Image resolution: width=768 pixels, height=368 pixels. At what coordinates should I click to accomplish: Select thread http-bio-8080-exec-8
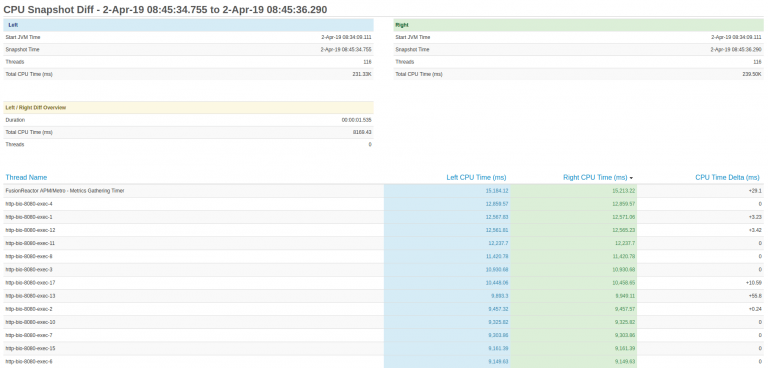pyautogui.click(x=29, y=256)
